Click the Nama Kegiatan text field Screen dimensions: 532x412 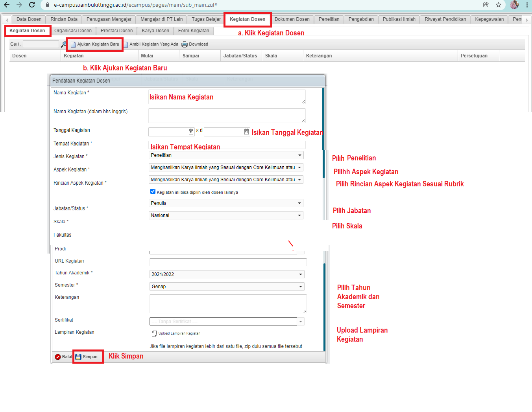(x=227, y=97)
